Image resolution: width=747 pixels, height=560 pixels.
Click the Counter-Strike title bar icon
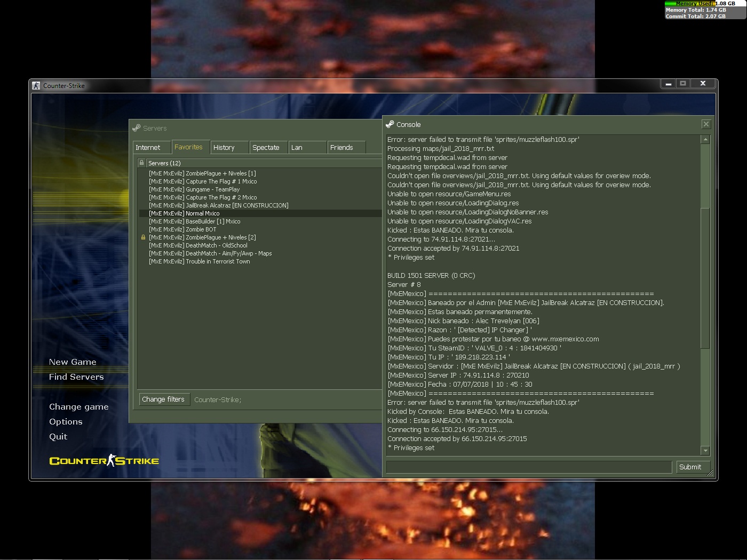coord(36,85)
